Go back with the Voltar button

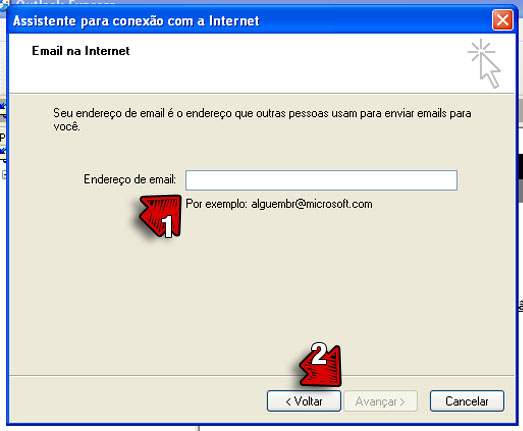tap(304, 401)
